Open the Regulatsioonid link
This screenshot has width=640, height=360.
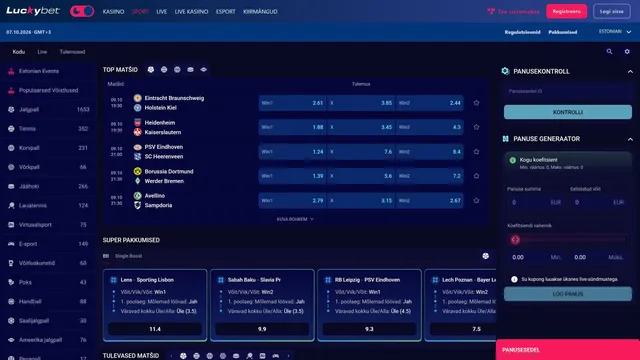coord(522,32)
